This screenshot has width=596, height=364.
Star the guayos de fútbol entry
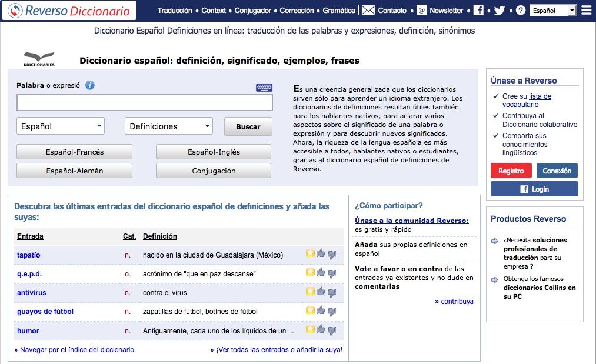[309, 312]
